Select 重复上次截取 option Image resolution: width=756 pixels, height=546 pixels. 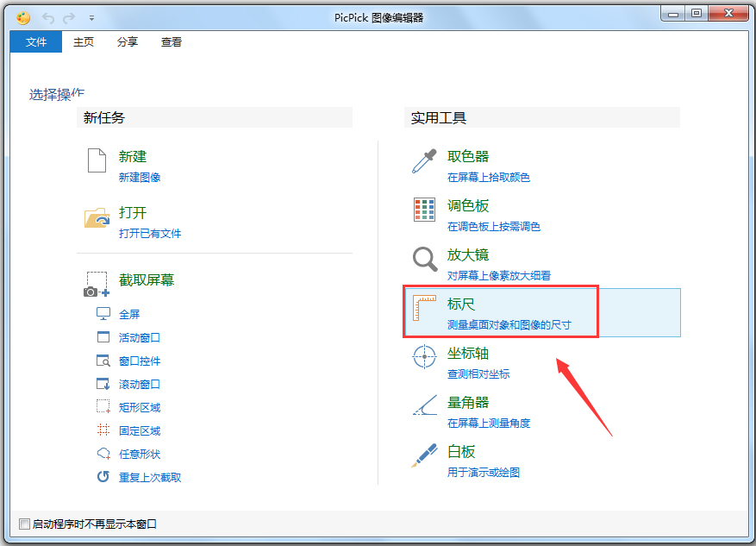[150, 478]
